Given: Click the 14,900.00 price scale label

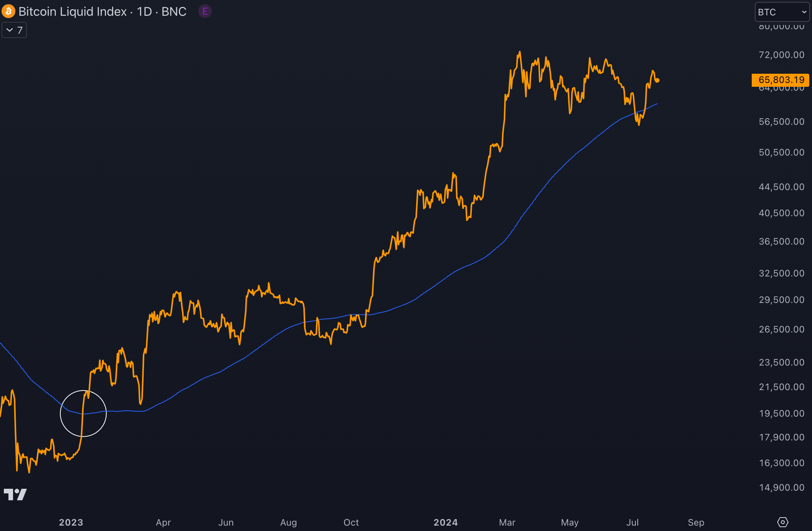Looking at the screenshot, I should tap(781, 488).
